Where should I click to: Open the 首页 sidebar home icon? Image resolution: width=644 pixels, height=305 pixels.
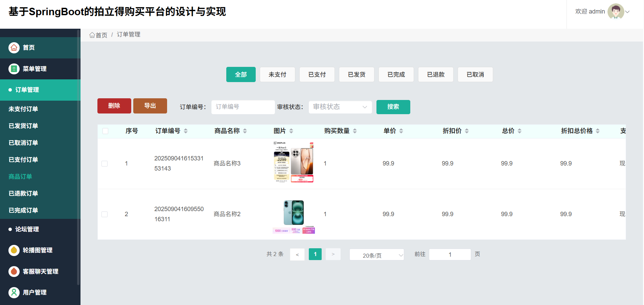pos(14,48)
